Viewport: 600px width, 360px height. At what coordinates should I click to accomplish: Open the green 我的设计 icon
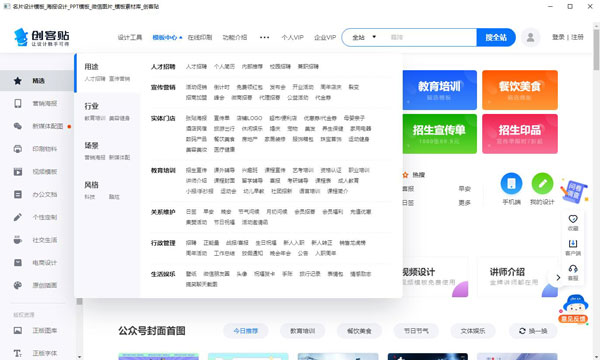pyautogui.click(x=542, y=184)
